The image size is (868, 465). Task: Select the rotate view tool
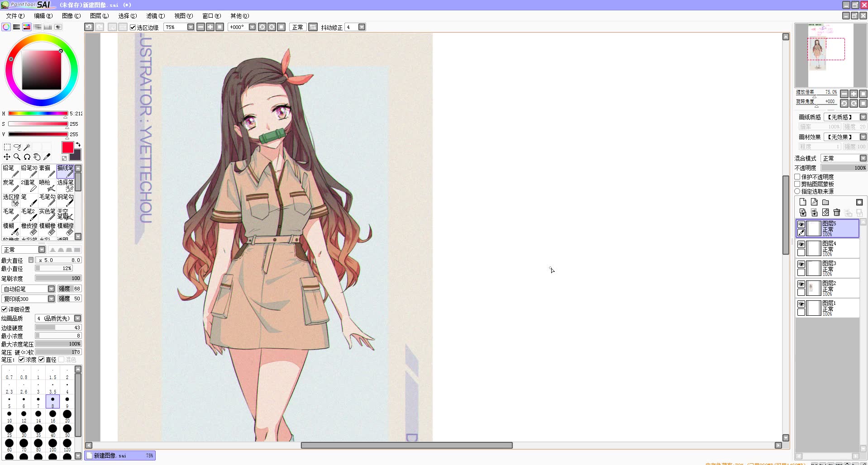point(27,157)
